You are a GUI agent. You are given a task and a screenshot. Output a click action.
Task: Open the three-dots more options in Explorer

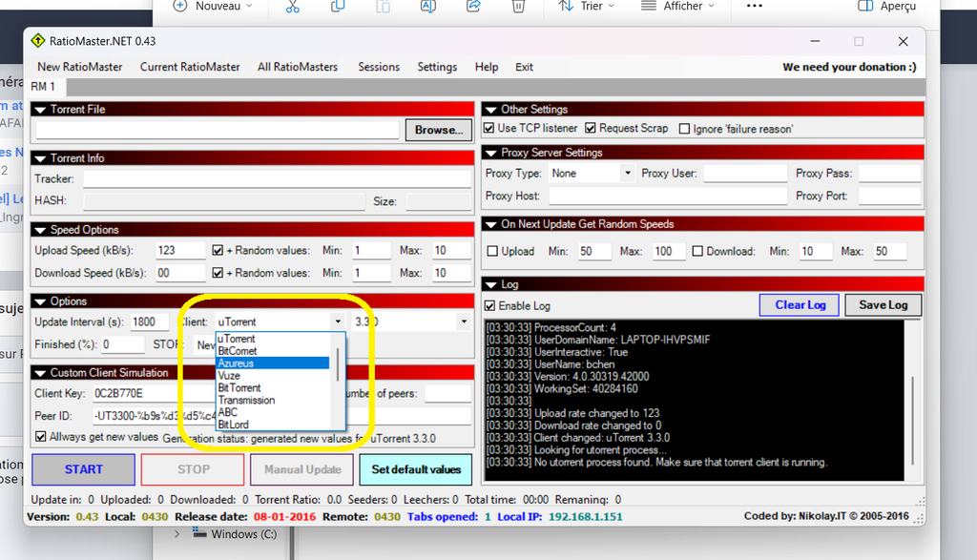754,7
